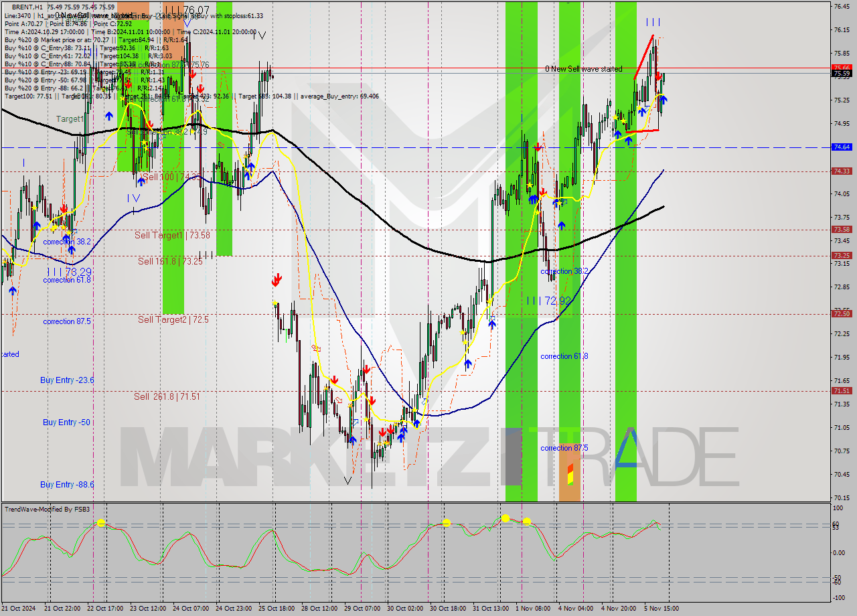Select the 'Sell Target1 | 73.58' label
This screenshot has width=857, height=616.
pos(172,235)
